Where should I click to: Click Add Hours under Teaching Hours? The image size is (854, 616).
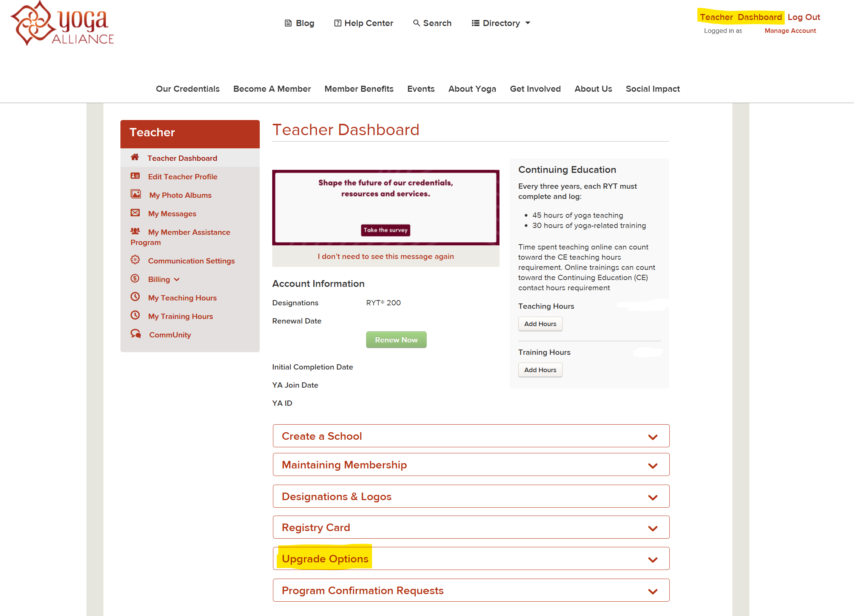point(540,324)
